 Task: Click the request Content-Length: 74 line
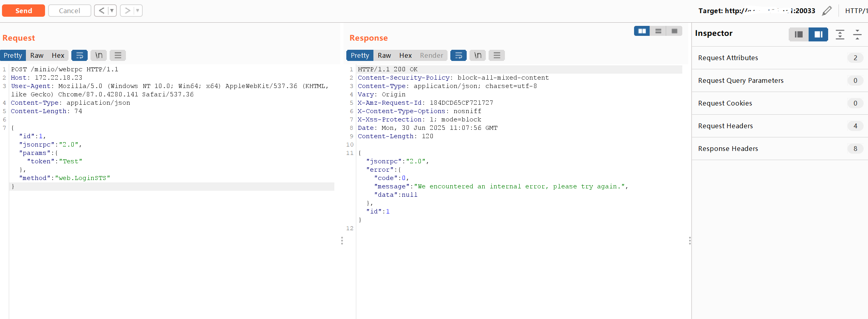click(46, 111)
